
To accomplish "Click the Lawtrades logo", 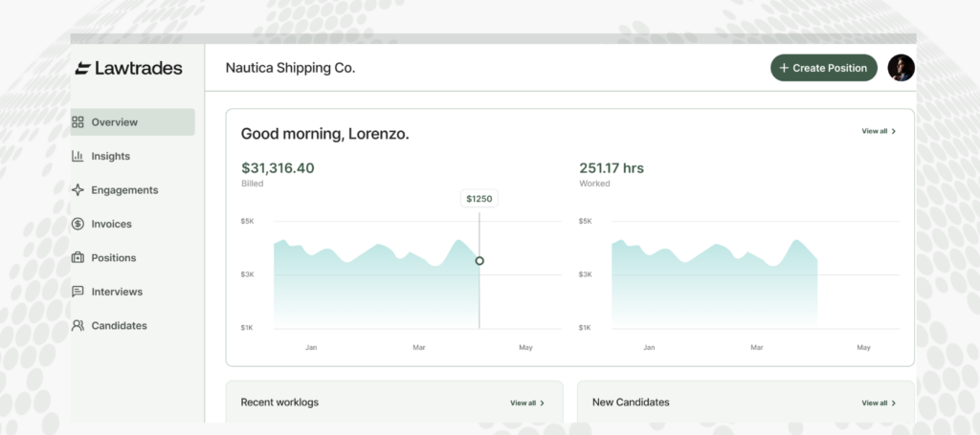I will pyautogui.click(x=128, y=68).
